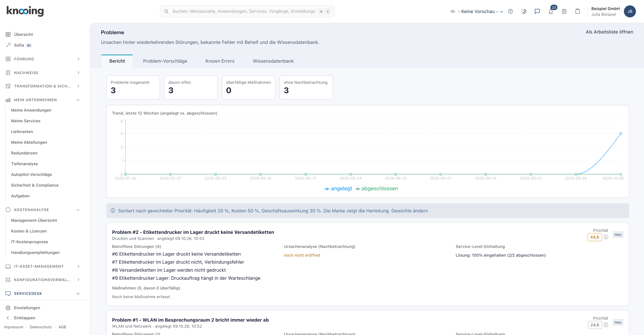
Task: Select the Bericht tab
Action: (x=117, y=61)
